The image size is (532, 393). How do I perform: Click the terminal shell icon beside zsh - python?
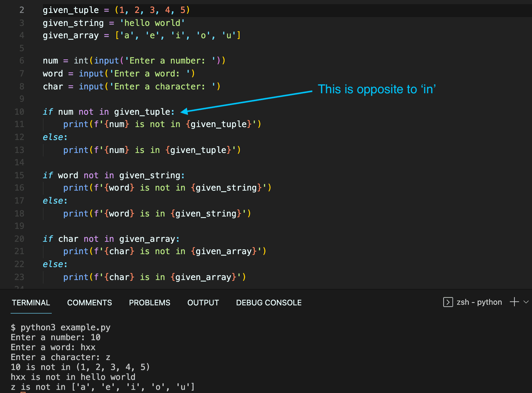pos(448,302)
